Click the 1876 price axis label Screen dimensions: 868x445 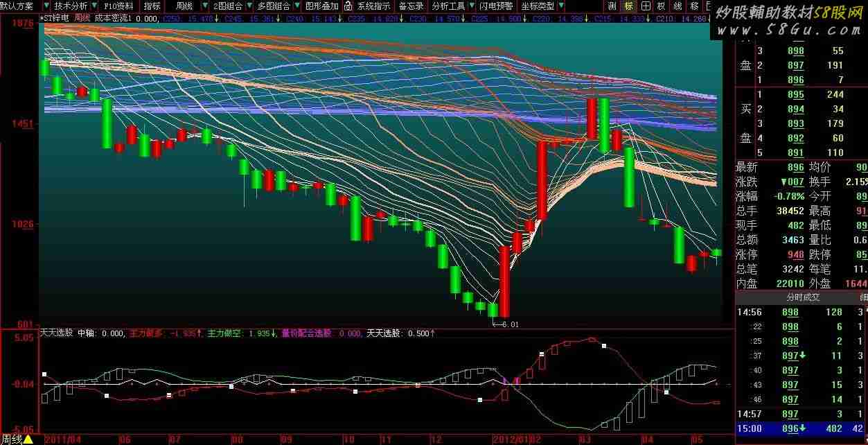coord(24,23)
